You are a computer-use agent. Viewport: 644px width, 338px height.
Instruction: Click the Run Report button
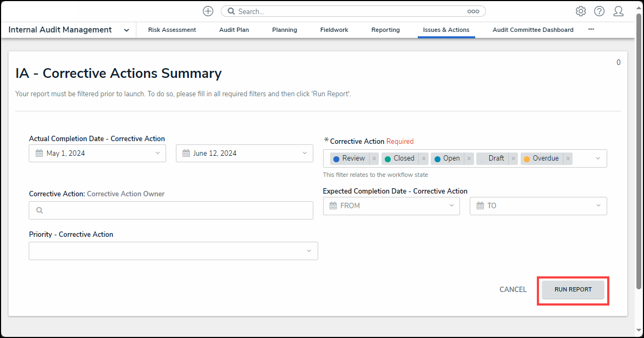(573, 290)
